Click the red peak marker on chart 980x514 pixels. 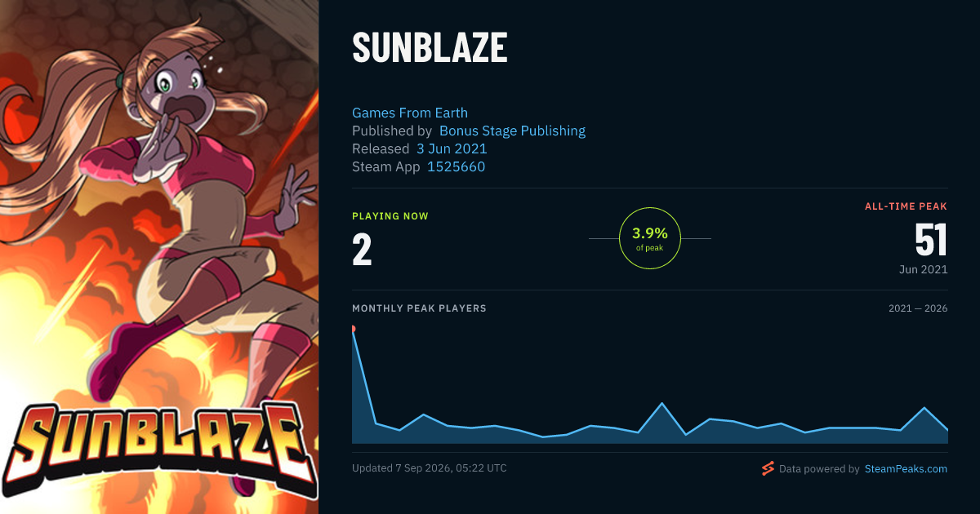pyautogui.click(x=353, y=329)
